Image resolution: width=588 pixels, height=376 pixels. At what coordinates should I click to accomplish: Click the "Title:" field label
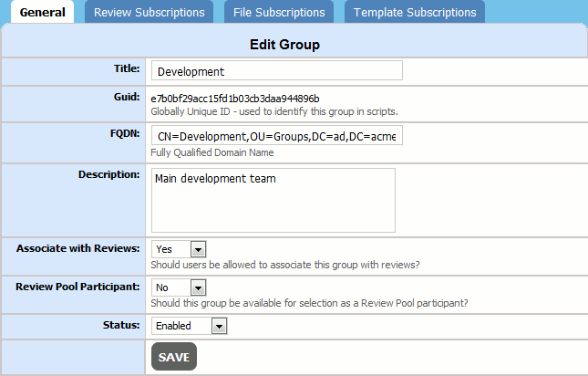[125, 68]
